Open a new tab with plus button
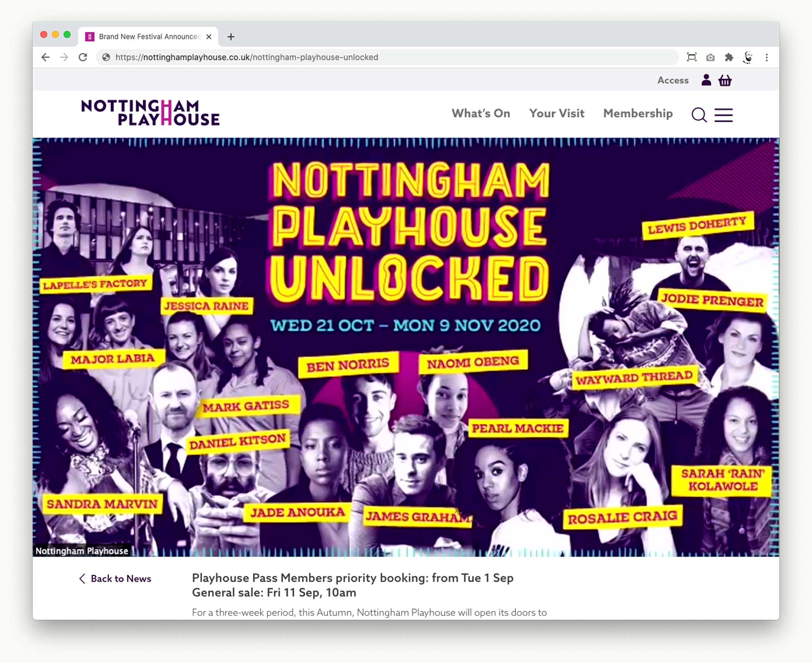812x663 pixels. 231,37
